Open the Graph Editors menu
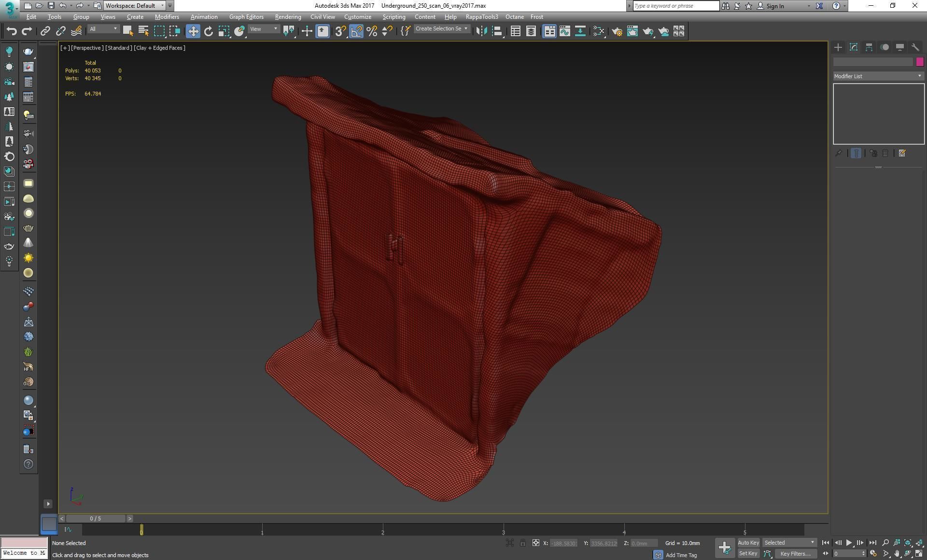The image size is (927, 560). 246,17
